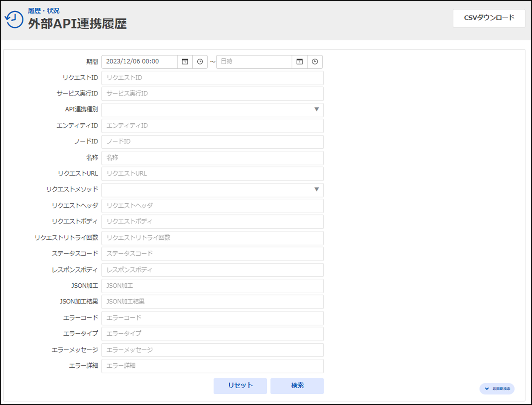Focus the リクエストヘッダ input field
This screenshot has width=532, height=405.
coord(213,206)
